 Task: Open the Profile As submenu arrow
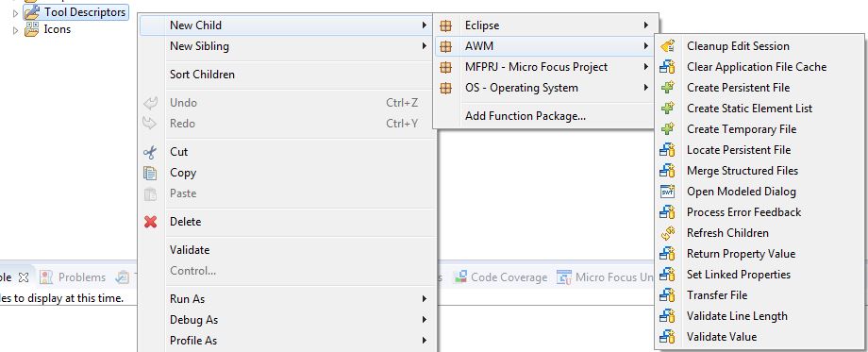click(x=424, y=341)
